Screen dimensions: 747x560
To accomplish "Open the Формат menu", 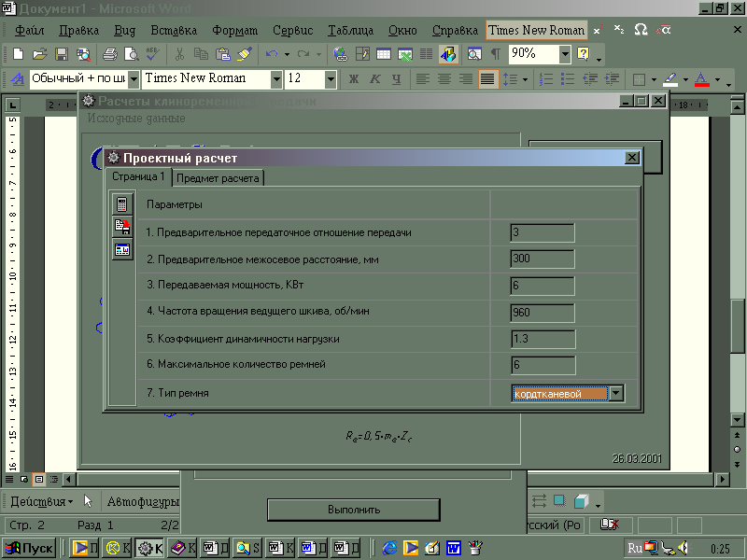I will pos(235,31).
